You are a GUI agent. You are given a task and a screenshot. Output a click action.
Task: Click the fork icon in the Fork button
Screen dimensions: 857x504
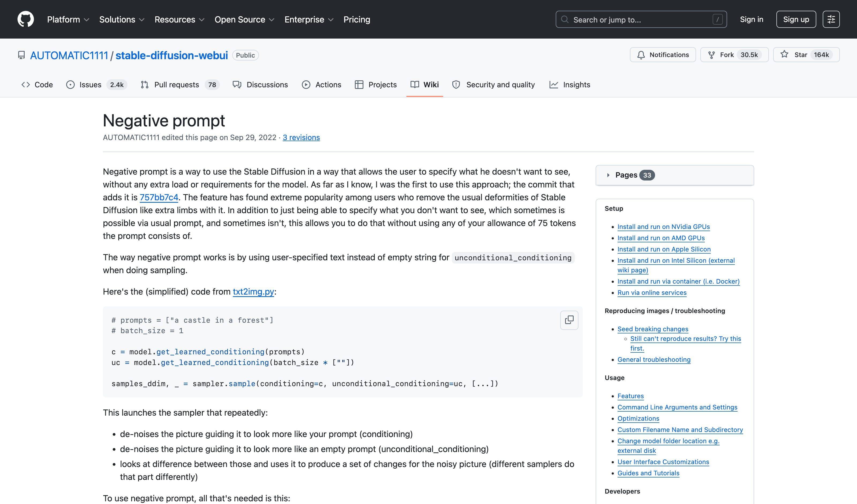[x=711, y=55]
